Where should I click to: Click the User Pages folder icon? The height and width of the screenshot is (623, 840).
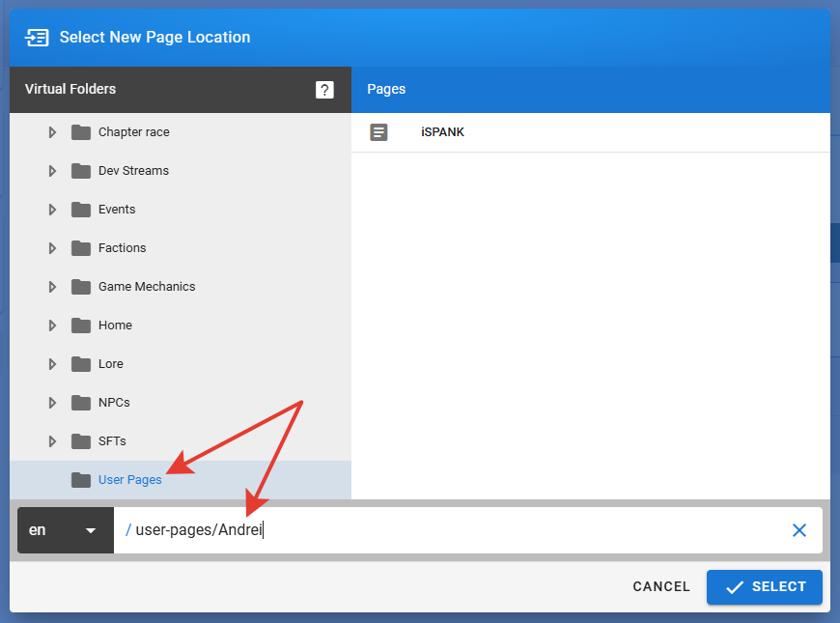click(81, 480)
